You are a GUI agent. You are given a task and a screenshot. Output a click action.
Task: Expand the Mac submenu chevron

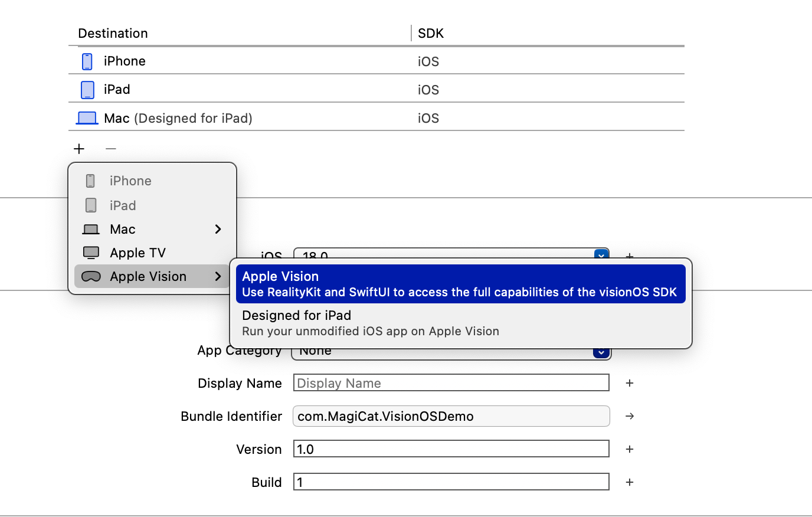(x=218, y=229)
